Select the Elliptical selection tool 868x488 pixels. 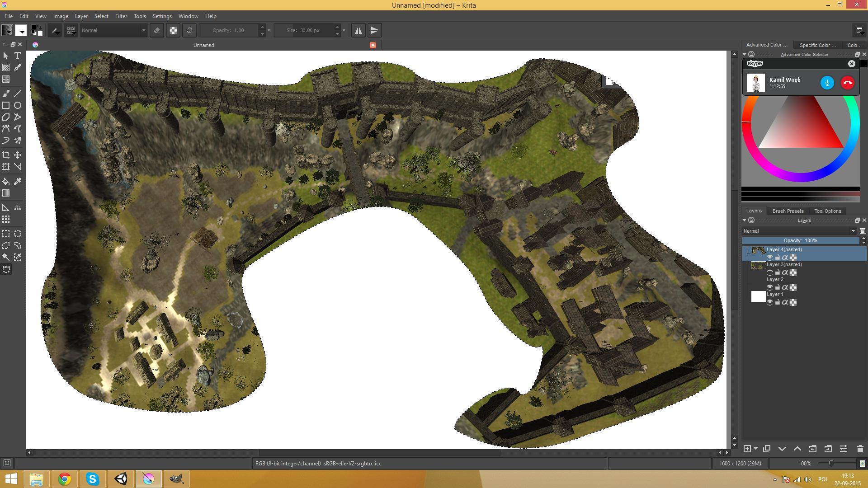tap(18, 234)
